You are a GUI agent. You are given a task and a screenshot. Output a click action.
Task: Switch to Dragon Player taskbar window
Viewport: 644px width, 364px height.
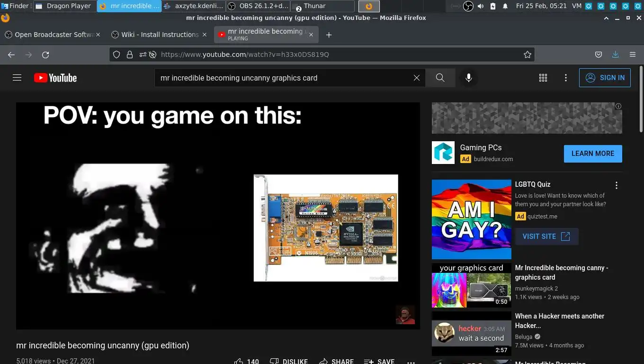(x=64, y=6)
